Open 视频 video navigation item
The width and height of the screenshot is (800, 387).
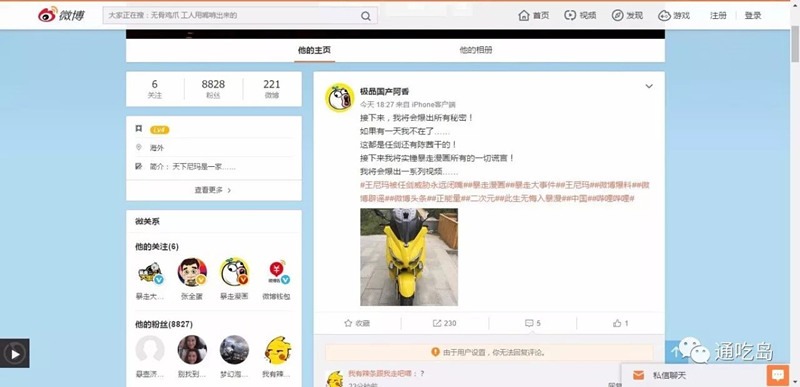coord(580,15)
